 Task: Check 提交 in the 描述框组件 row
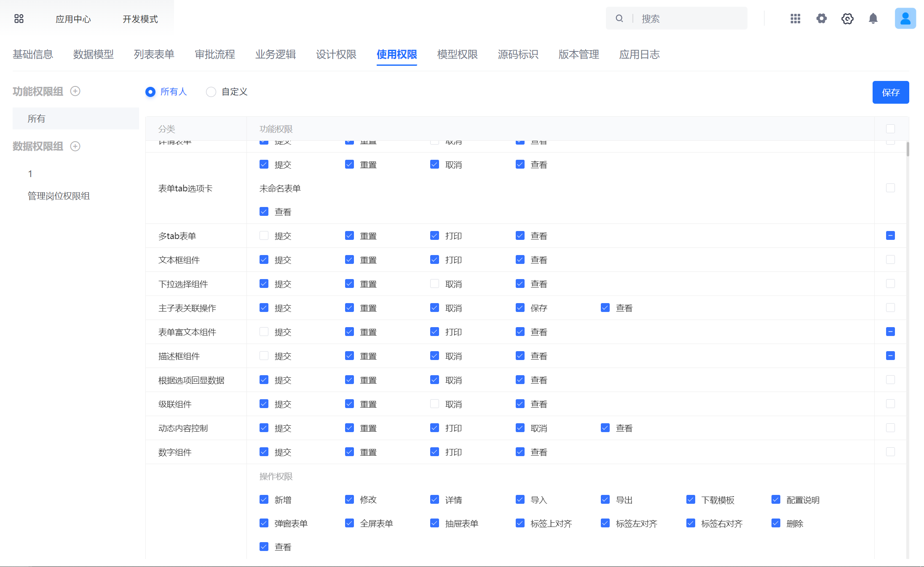tap(264, 356)
